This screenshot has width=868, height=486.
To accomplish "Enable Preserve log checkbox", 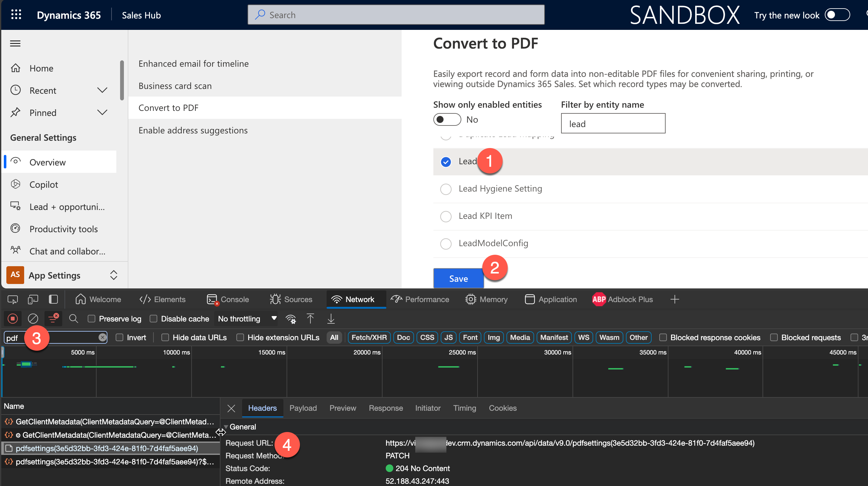I will tap(91, 319).
